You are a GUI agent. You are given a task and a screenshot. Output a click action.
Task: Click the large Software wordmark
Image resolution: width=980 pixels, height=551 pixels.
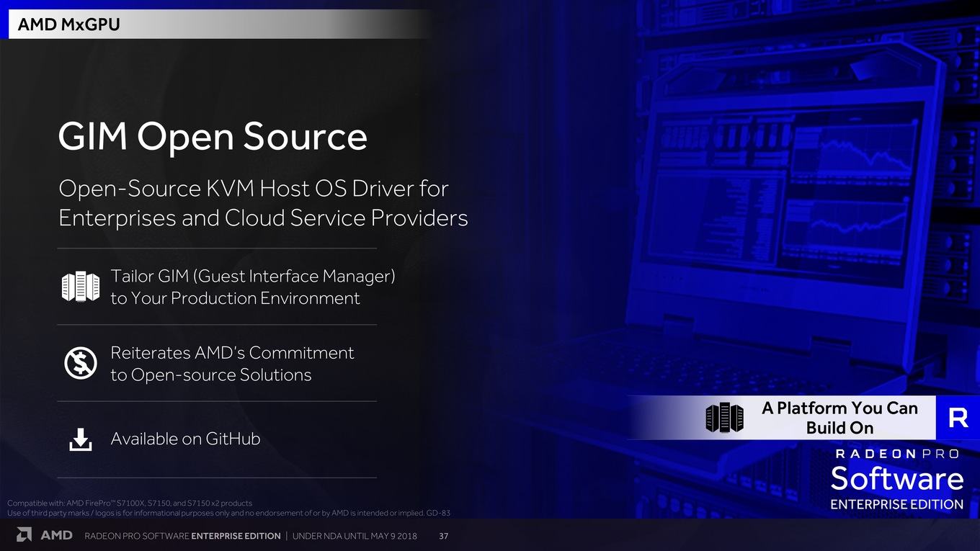pos(897,479)
